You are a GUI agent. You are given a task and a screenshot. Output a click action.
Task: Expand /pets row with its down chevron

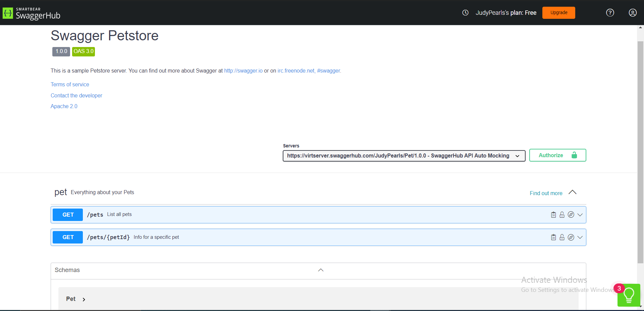[580, 215]
